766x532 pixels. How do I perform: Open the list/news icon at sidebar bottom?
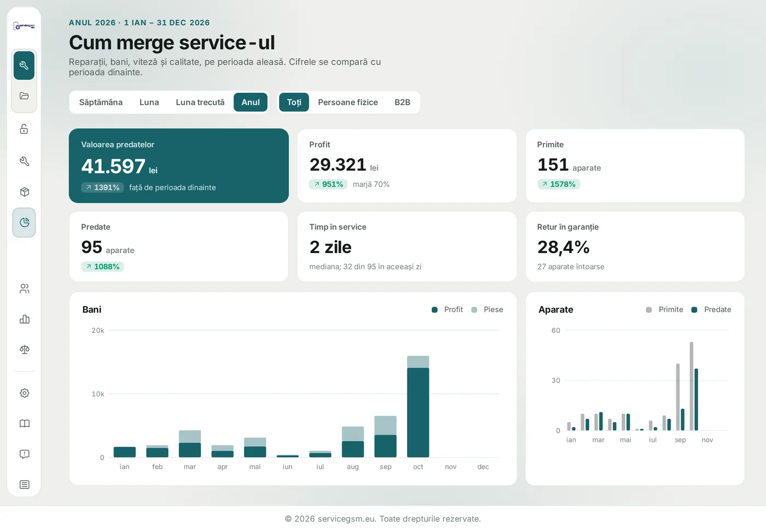coord(24,484)
